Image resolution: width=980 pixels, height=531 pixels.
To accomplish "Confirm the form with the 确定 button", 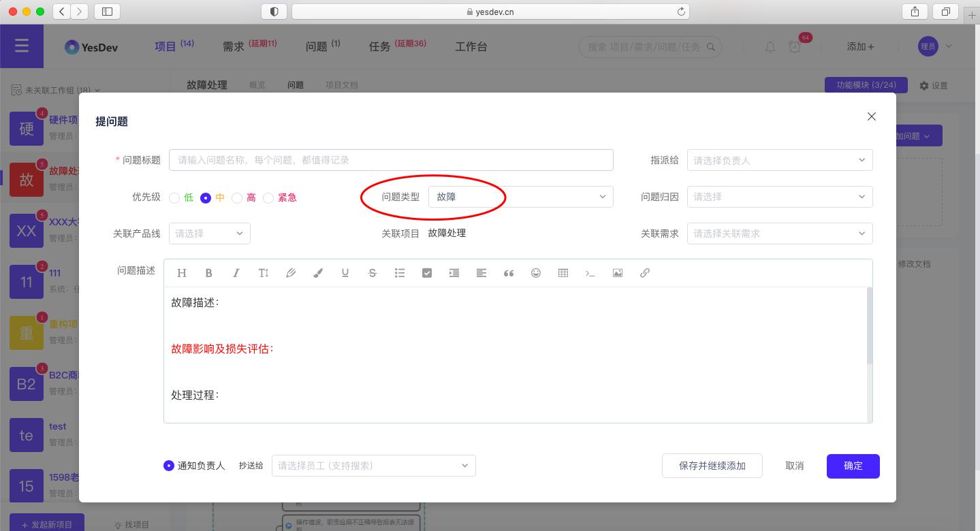I will point(853,466).
